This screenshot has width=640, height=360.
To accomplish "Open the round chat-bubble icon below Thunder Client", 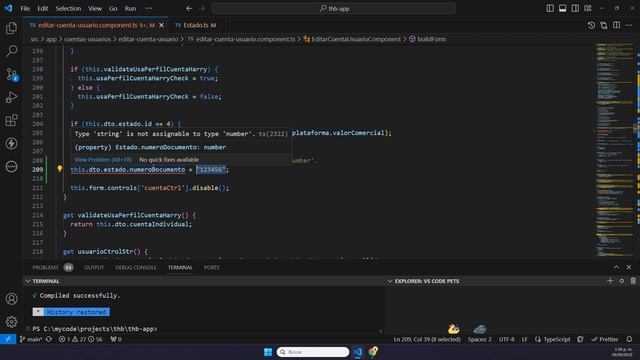I will point(11,166).
